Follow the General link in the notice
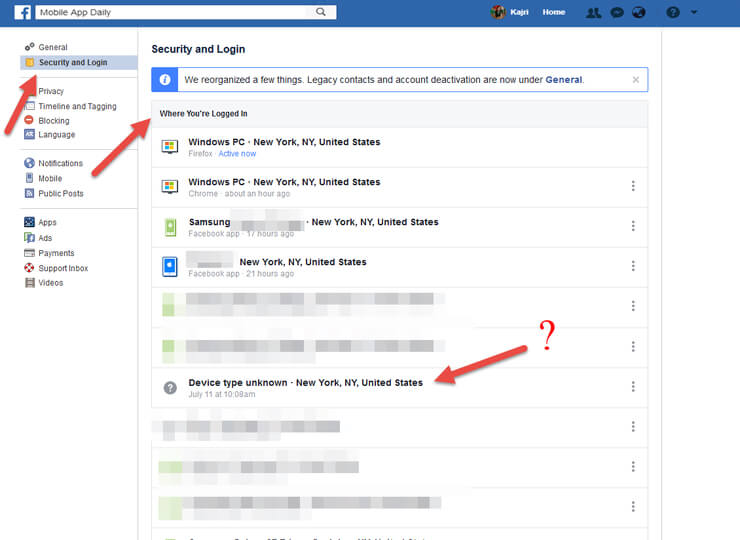Screen dimensions: 740x540 pos(563,80)
